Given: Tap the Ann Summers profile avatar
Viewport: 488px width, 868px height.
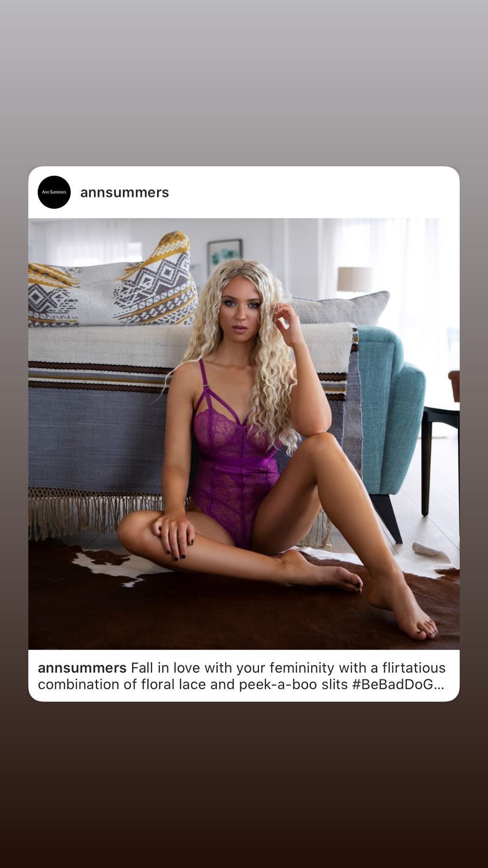Looking at the screenshot, I should tap(54, 192).
